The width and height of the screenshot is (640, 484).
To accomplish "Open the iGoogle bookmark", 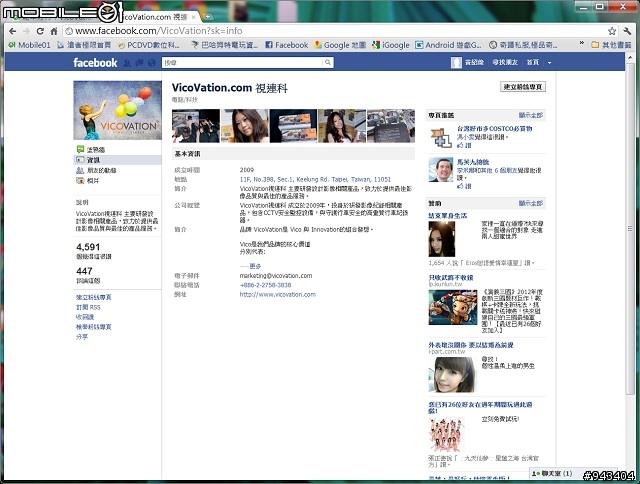I will click(x=391, y=45).
